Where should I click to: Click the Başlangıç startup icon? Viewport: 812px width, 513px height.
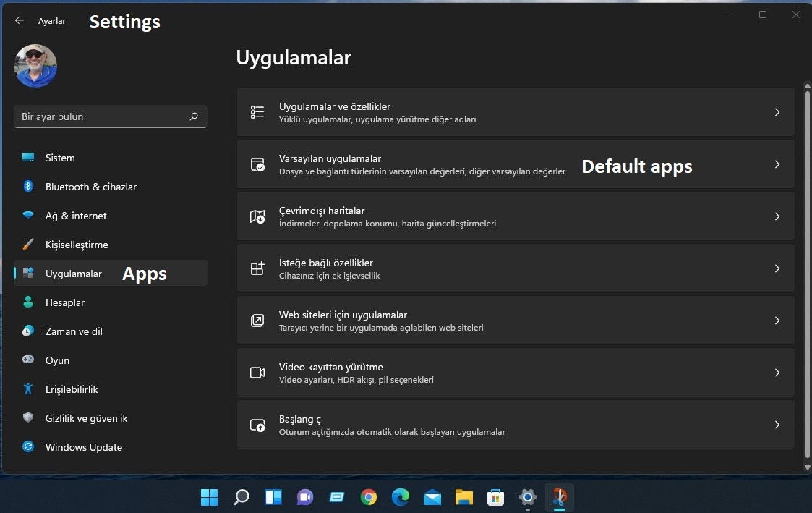pos(257,425)
